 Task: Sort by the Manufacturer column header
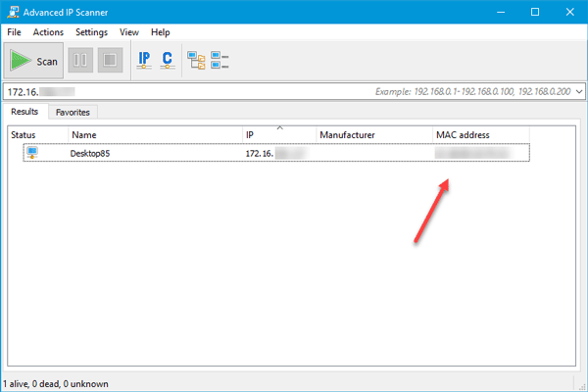tap(374, 134)
